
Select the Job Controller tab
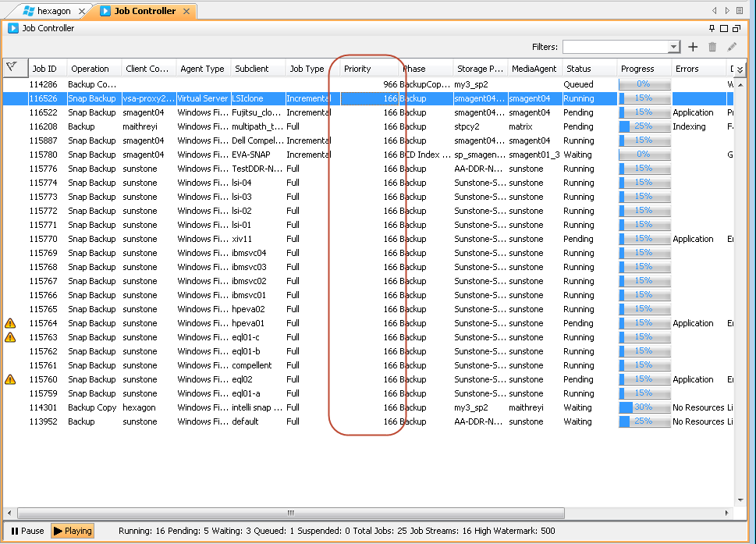[x=144, y=11]
